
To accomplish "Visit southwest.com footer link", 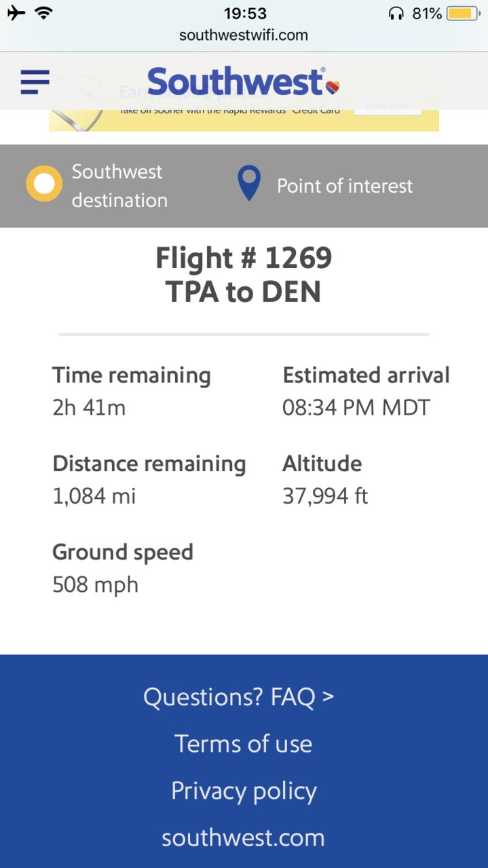I will (x=243, y=837).
